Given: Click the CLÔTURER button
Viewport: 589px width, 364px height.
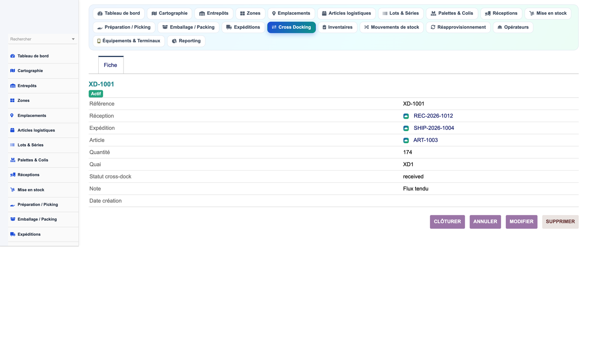Looking at the screenshot, I should coord(447,222).
